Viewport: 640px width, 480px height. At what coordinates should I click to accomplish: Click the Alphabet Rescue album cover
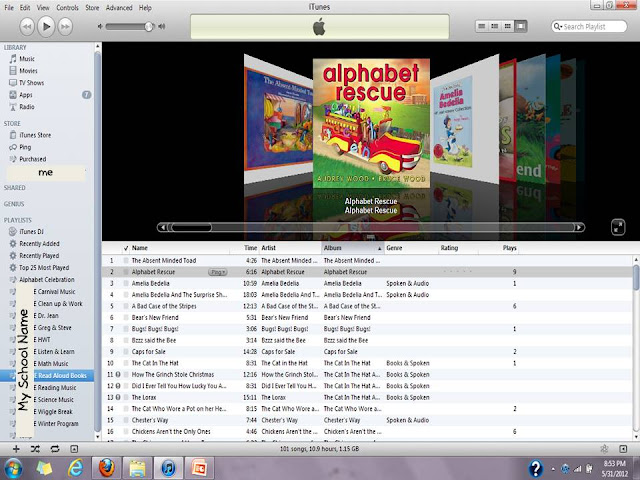(x=371, y=123)
